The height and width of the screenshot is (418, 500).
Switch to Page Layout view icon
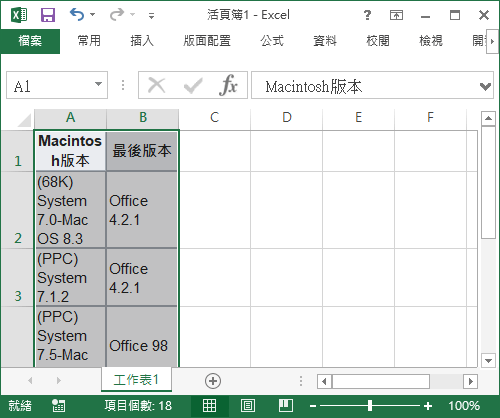[248, 406]
